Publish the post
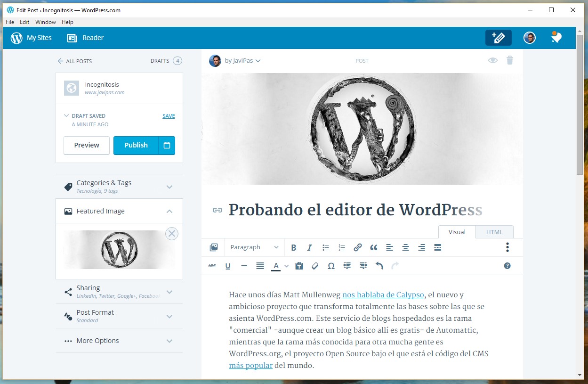Image resolution: width=588 pixels, height=384 pixels. pos(136,145)
